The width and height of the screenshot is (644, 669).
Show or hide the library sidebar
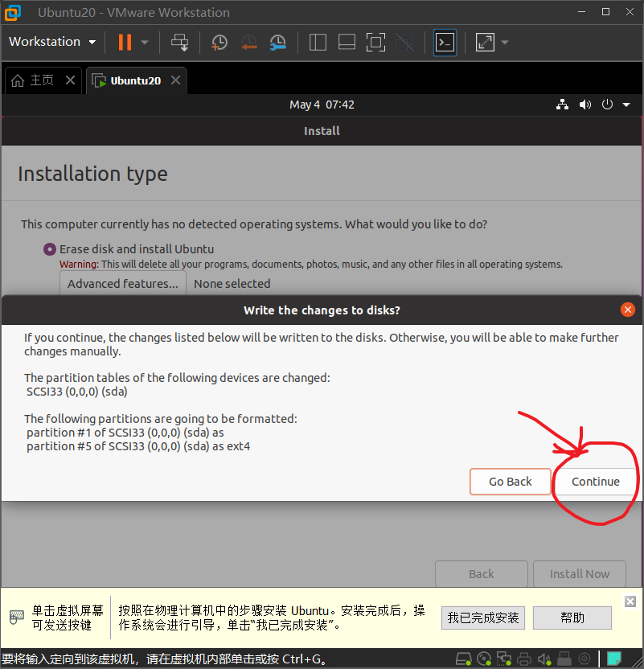pyautogui.click(x=318, y=43)
